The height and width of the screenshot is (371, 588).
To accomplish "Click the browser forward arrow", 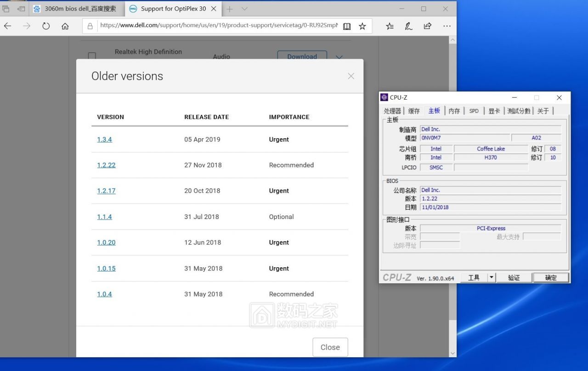I will 27,26.
